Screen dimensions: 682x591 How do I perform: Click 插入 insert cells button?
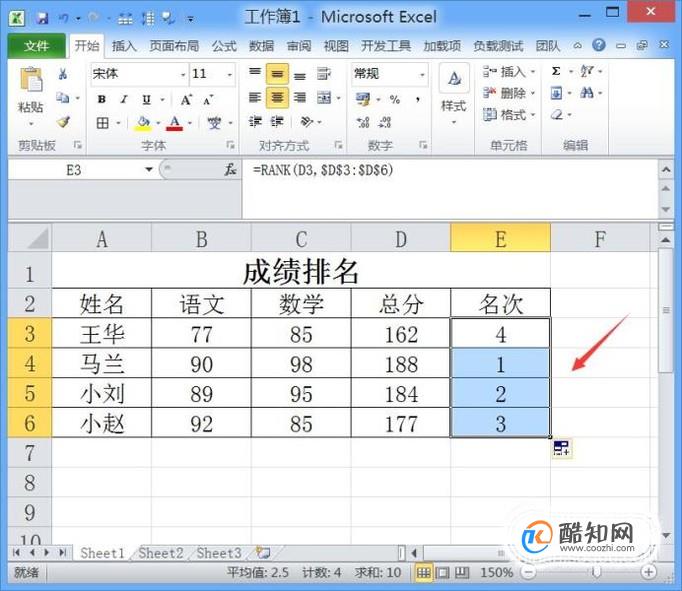[508, 71]
